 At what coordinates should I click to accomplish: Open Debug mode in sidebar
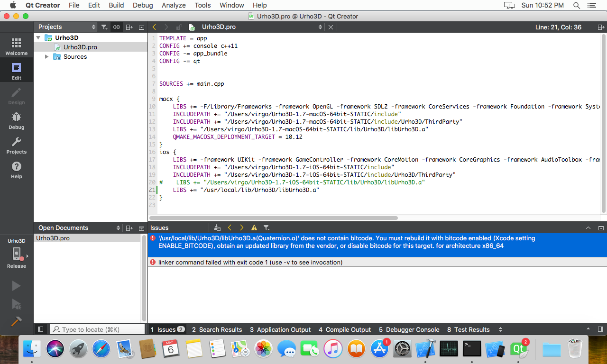tap(17, 120)
